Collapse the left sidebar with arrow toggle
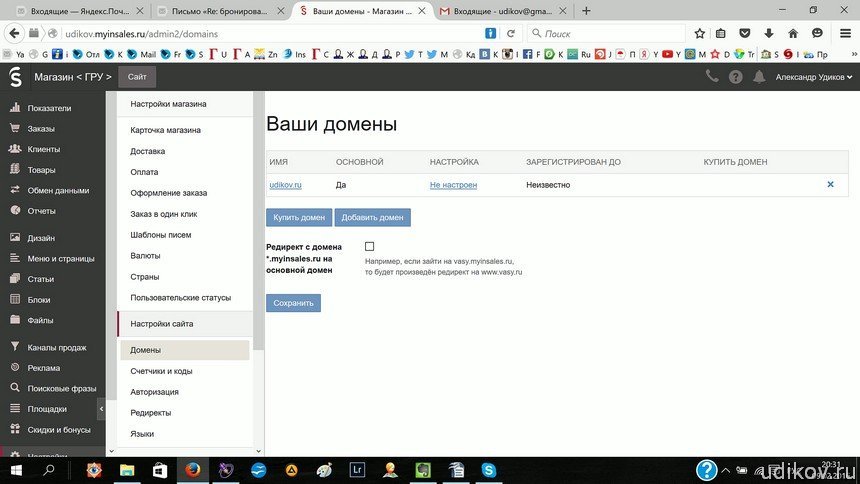Screen dimensions: 860x484 coord(100,409)
